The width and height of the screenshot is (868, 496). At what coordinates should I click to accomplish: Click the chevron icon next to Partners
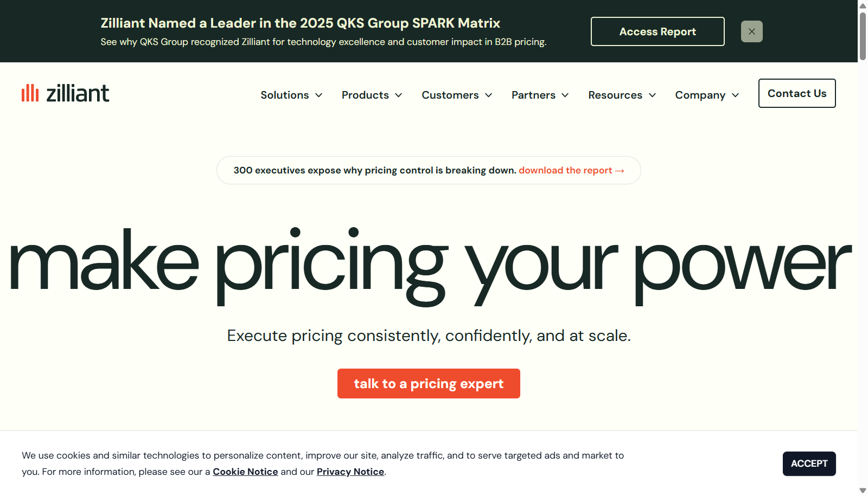point(565,95)
